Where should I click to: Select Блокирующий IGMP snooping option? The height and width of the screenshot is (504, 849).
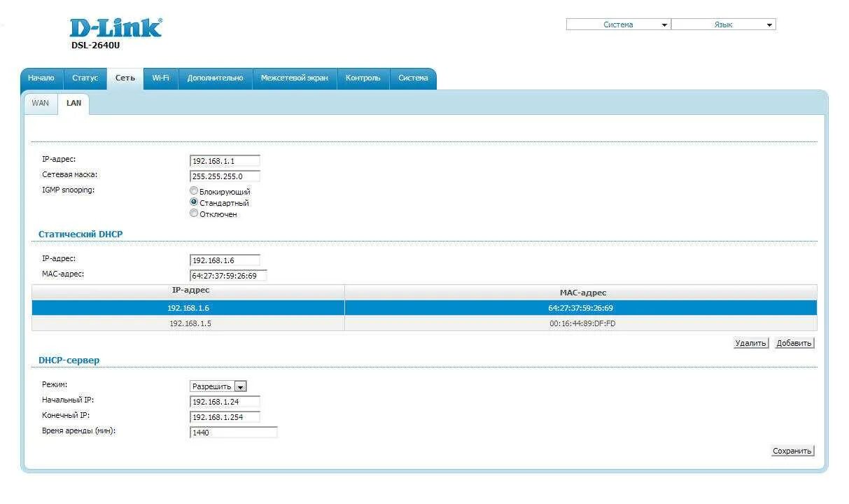pyautogui.click(x=194, y=191)
